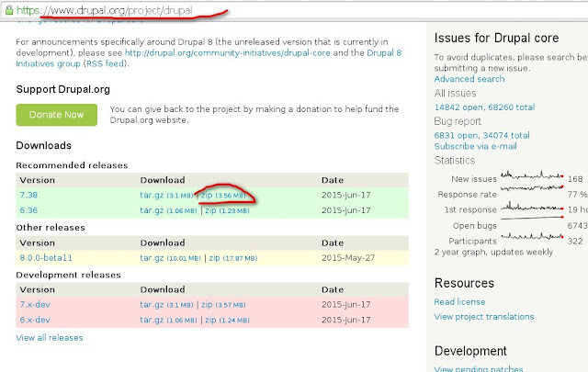
Task: Open the RSS feed link
Action: pyautogui.click(x=105, y=63)
